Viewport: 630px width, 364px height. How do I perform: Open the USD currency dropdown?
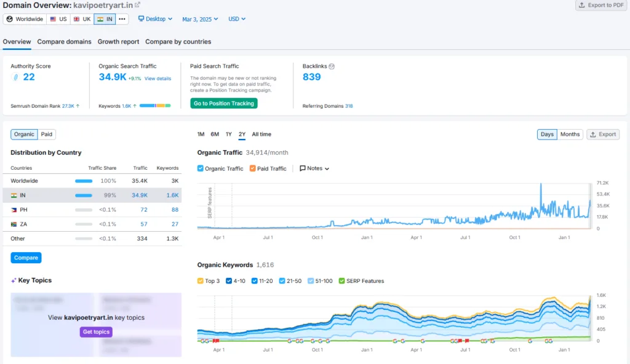point(237,19)
